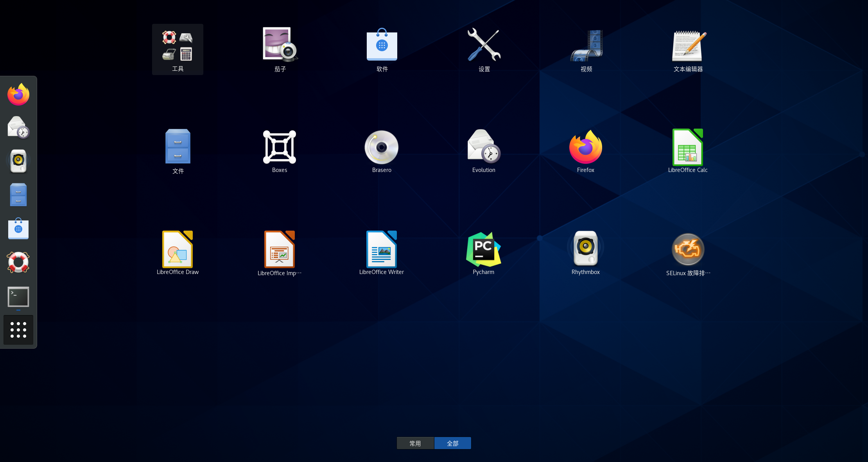
Task: Launch Firefox from the app grid
Action: (x=586, y=151)
